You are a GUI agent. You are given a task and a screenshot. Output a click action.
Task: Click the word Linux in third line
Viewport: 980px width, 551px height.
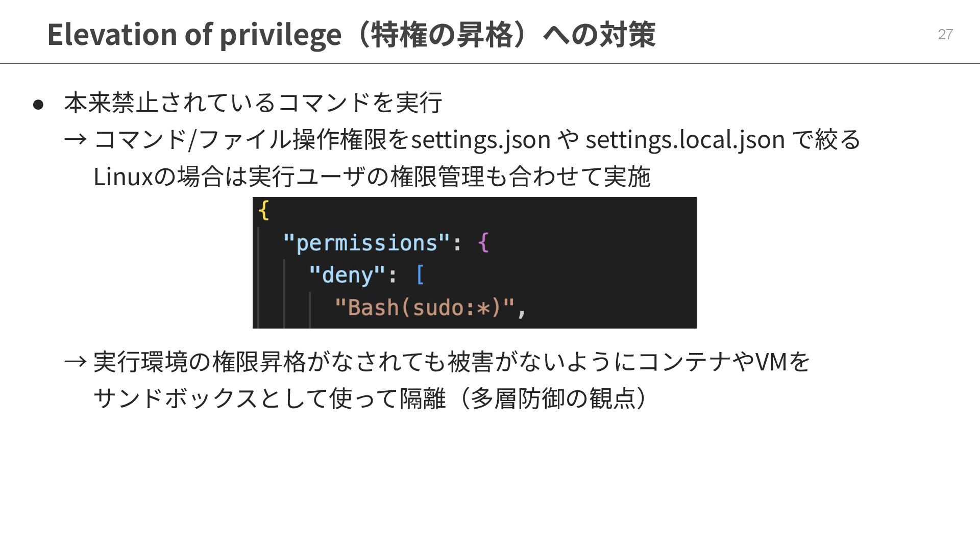pos(123,177)
